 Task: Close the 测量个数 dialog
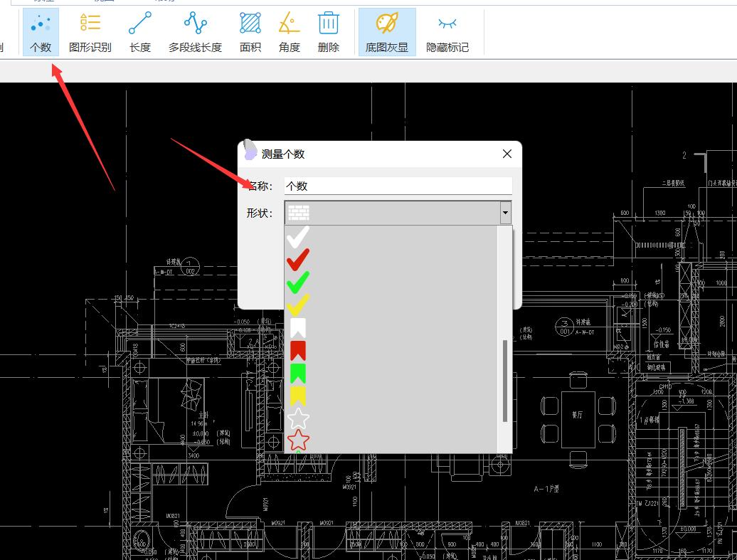(x=507, y=154)
